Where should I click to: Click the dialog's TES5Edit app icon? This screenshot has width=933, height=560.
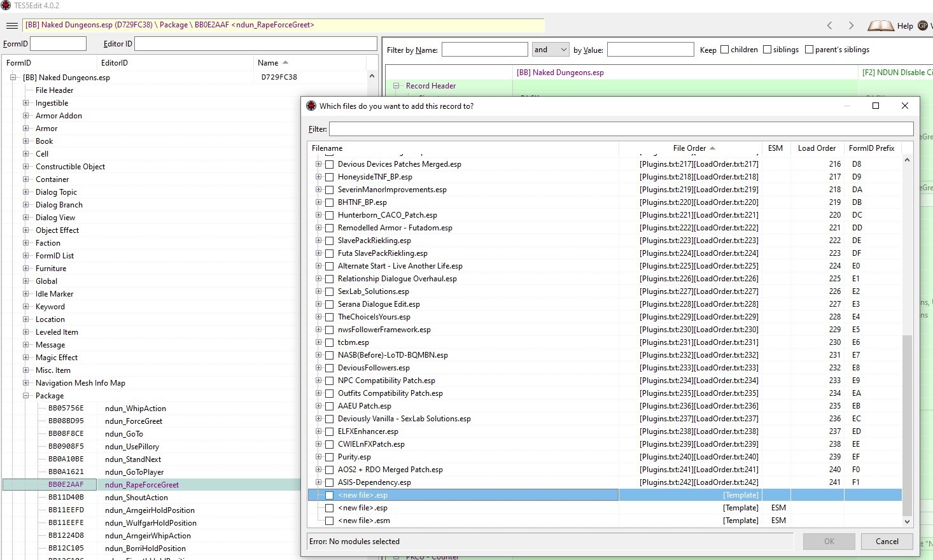coord(311,106)
